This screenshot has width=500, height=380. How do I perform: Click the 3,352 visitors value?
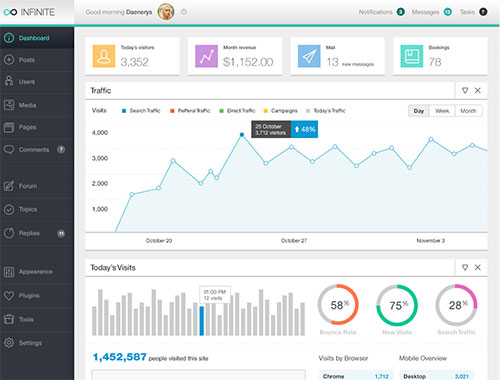click(x=134, y=62)
